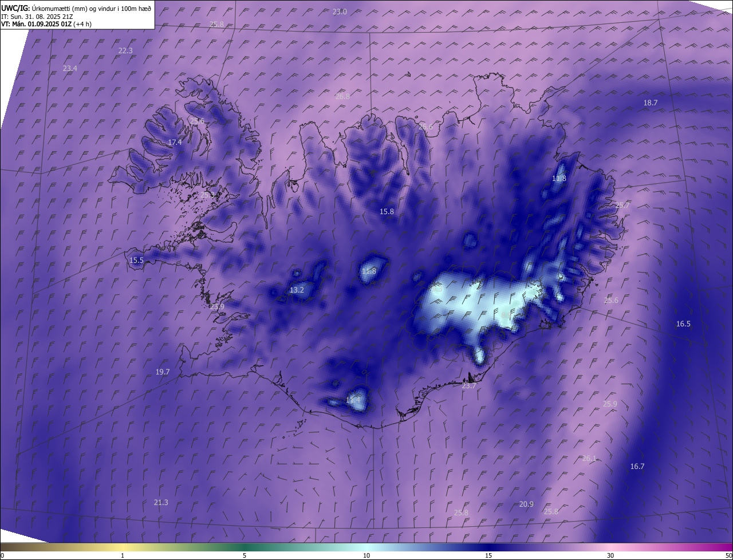Click the 26.8 value label
733x560 pixels.
pyautogui.click(x=342, y=96)
